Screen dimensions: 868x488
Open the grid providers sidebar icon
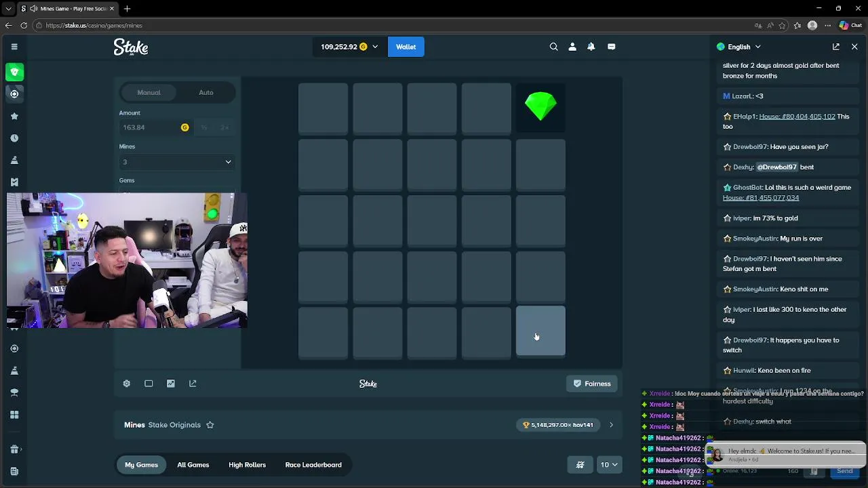coord(14,415)
